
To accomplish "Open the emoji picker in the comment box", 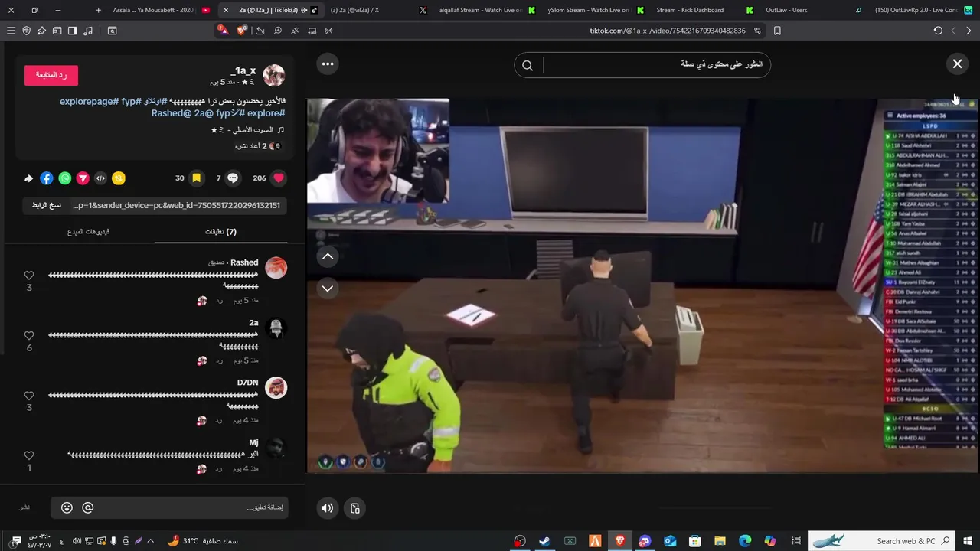I will pos(67,507).
